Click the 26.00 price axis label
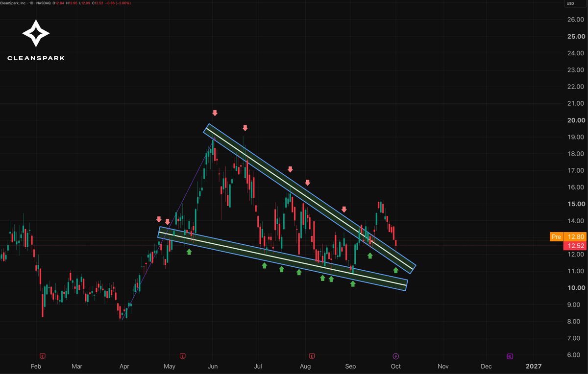The image size is (588, 374). tap(577, 20)
